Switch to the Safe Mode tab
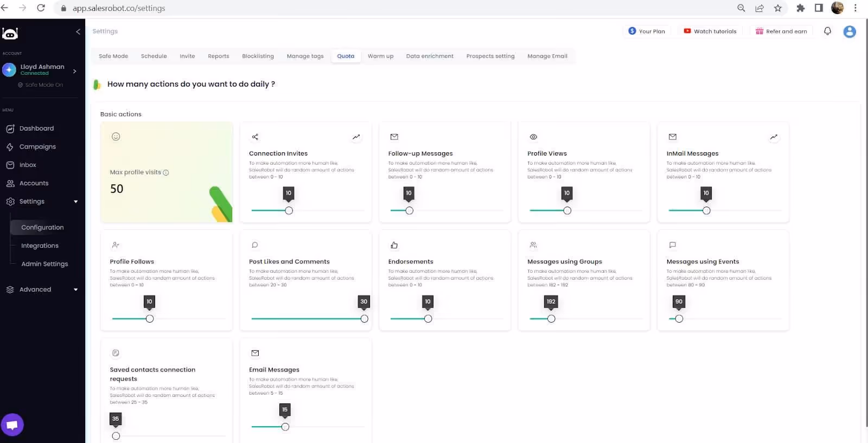Image resolution: width=868 pixels, height=443 pixels. click(113, 56)
